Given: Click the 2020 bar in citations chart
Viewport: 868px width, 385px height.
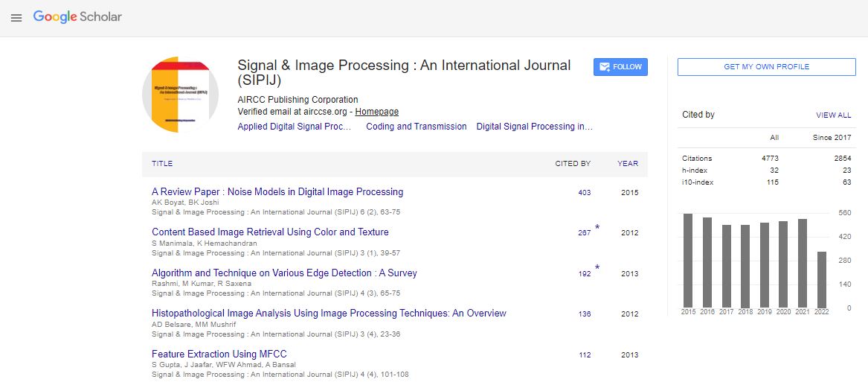Looking at the screenshot, I should pyautogui.click(x=783, y=264).
